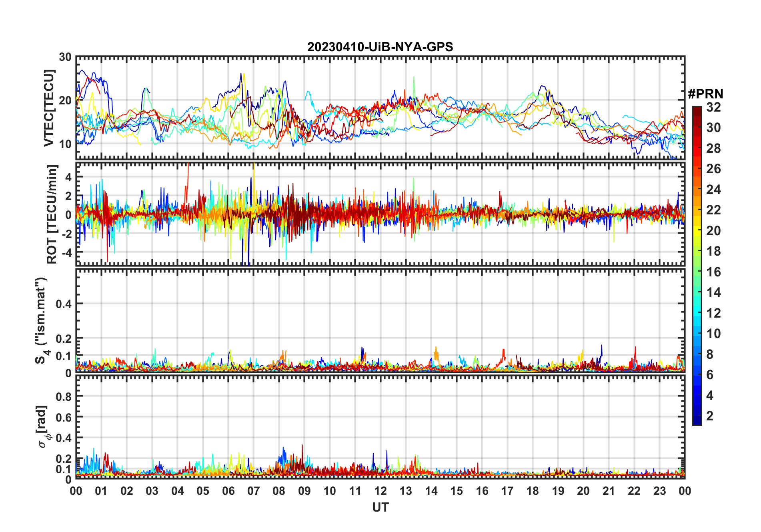Image resolution: width=761 pixels, height=532 pixels.
Task: Click x-axis hour label 19
Action: pyautogui.click(x=558, y=491)
